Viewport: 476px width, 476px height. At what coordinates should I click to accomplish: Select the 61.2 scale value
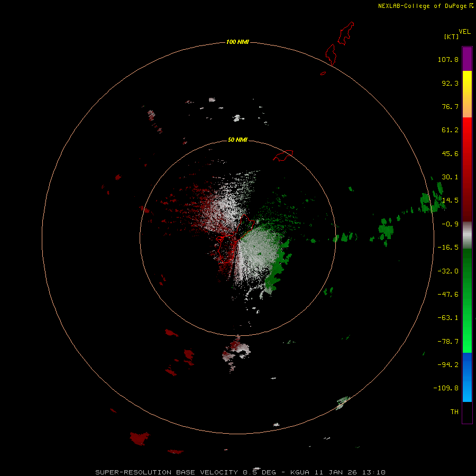450,130
